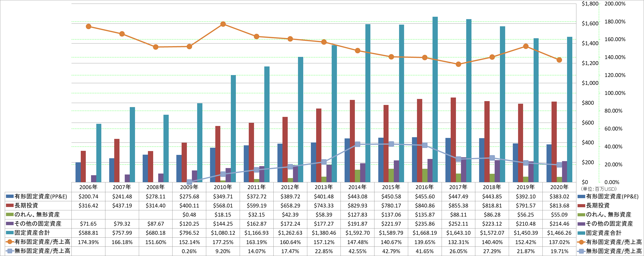Click the $71.65 cell
The image size is (644, 256).
point(88,224)
